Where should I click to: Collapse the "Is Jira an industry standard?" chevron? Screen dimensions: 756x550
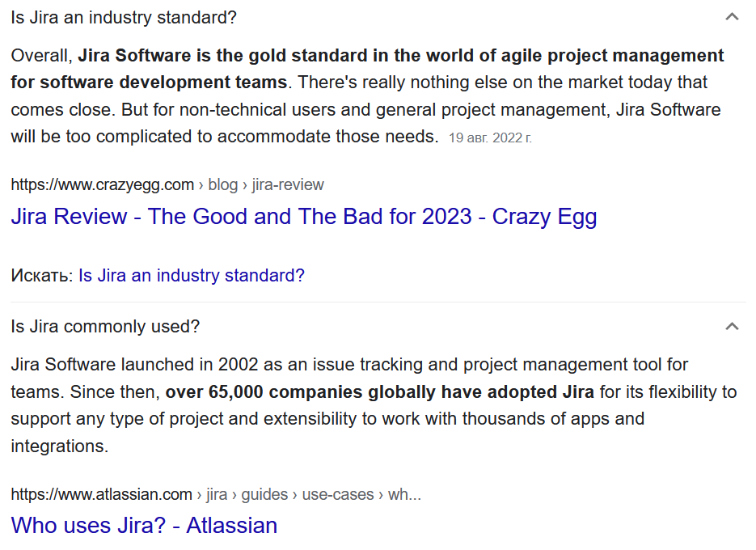(732, 17)
